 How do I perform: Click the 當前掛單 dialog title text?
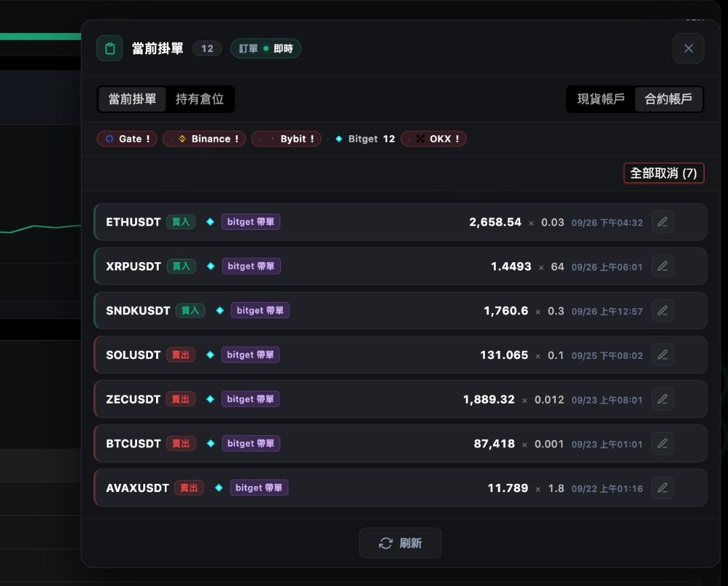[157, 49]
